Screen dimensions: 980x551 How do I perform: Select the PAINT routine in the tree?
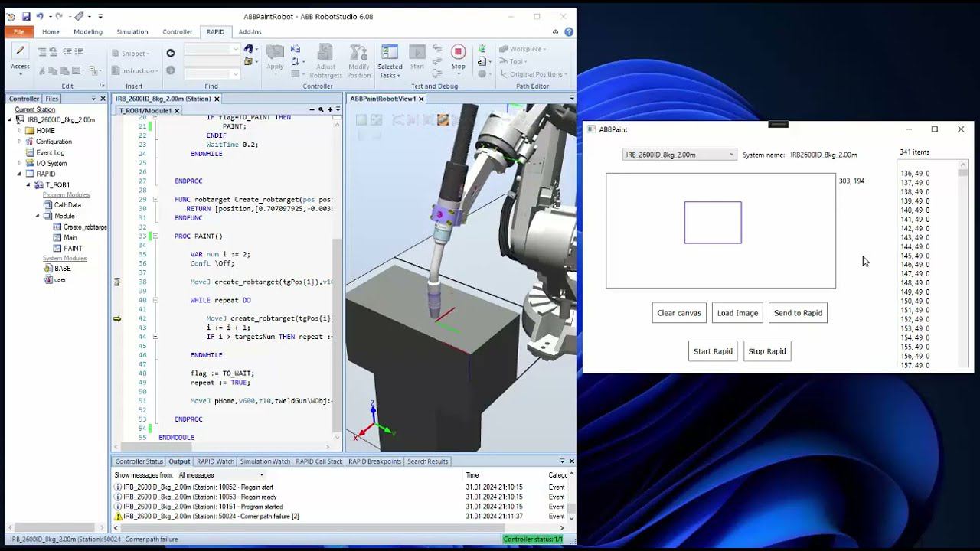(x=73, y=249)
